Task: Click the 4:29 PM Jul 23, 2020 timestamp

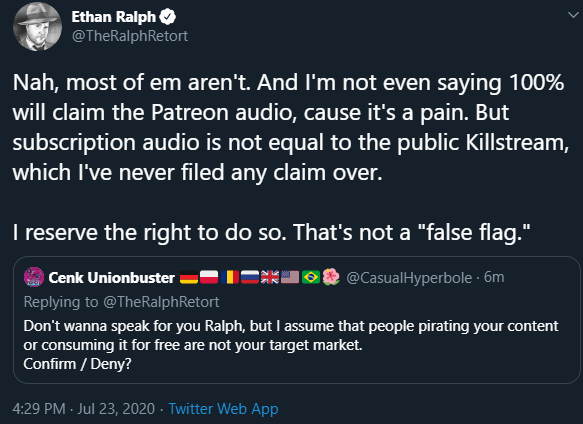Action: (x=84, y=409)
